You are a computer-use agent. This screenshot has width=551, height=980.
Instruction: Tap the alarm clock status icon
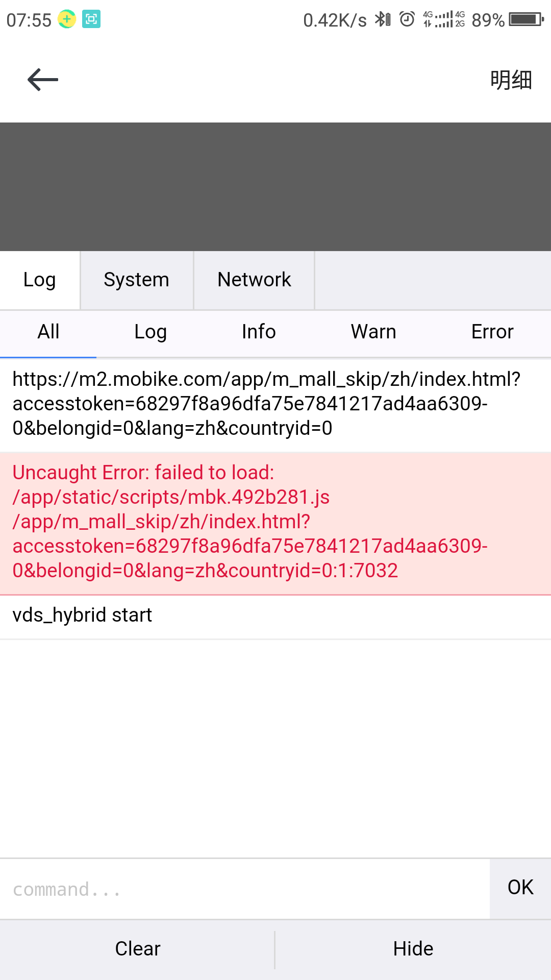click(407, 19)
